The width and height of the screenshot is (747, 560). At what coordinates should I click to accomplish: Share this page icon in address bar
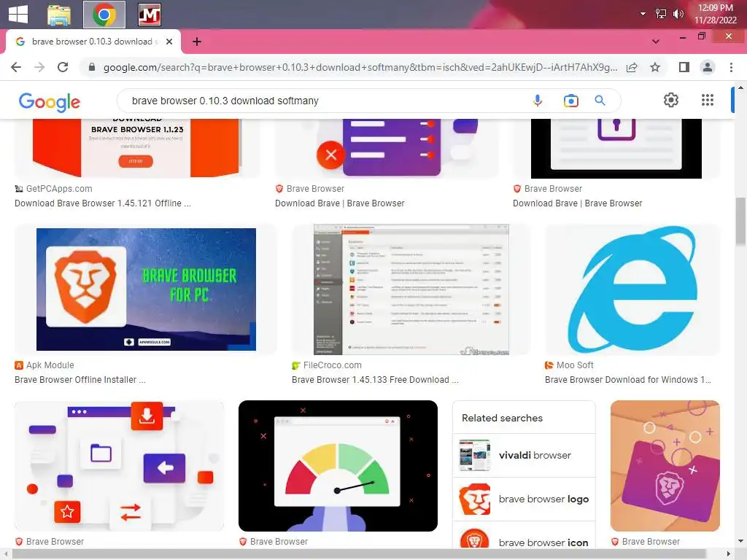coord(632,67)
